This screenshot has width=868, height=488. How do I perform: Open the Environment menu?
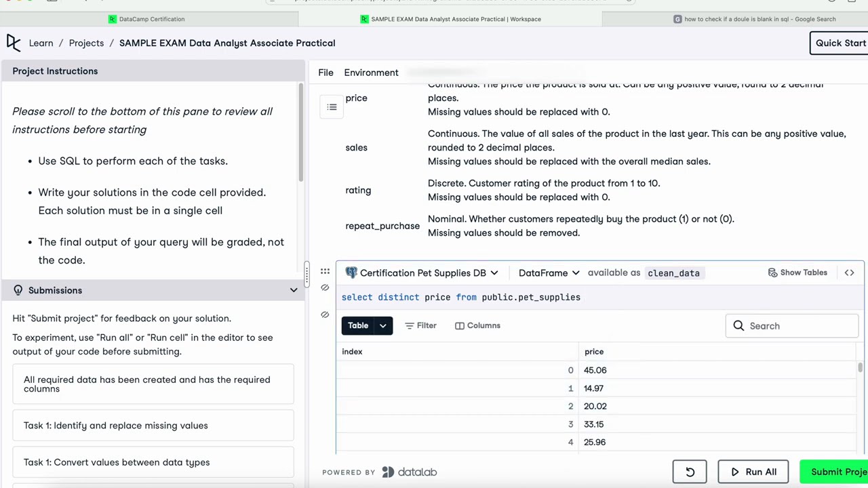371,73
